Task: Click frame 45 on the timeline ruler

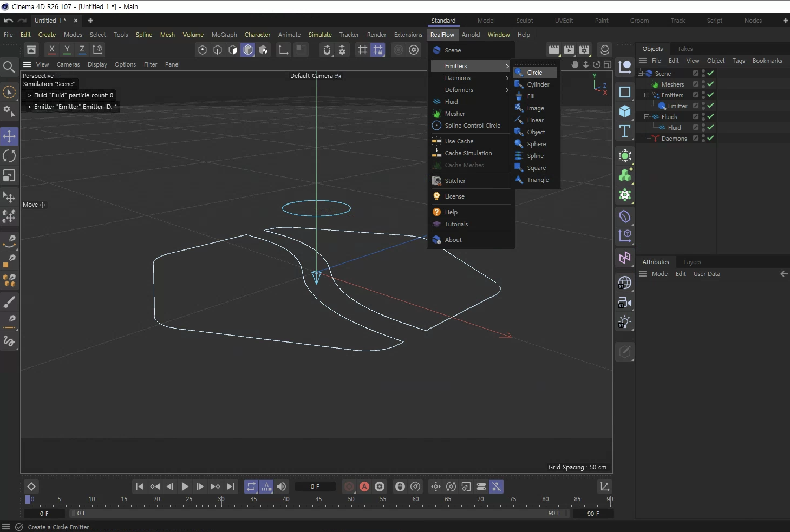Action: (318, 500)
